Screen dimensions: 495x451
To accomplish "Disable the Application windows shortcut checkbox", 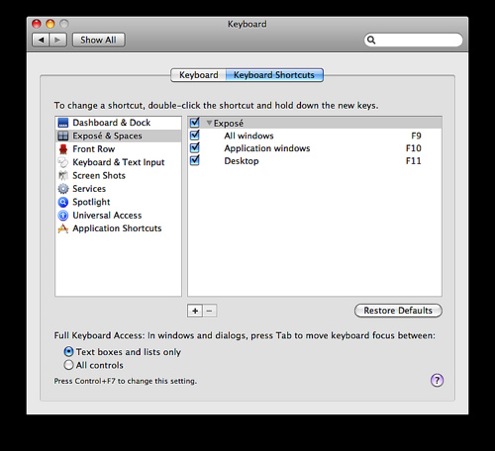I will [x=194, y=148].
